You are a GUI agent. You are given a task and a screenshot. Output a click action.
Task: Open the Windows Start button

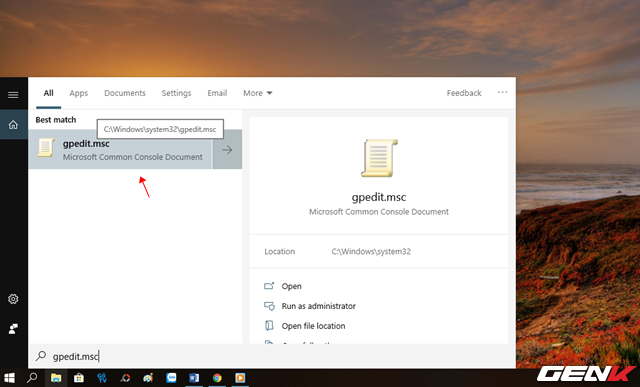point(10,378)
